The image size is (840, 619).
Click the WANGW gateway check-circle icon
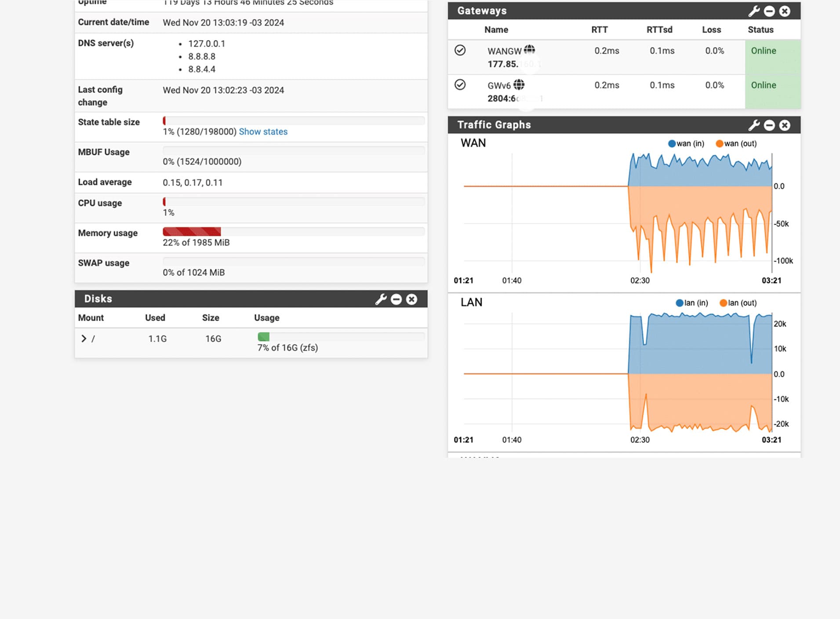460,50
